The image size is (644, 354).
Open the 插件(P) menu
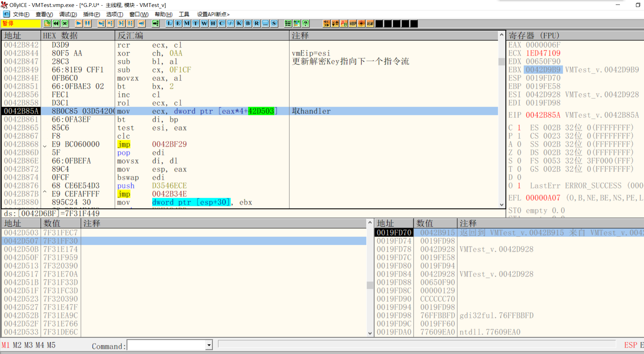tap(91, 14)
